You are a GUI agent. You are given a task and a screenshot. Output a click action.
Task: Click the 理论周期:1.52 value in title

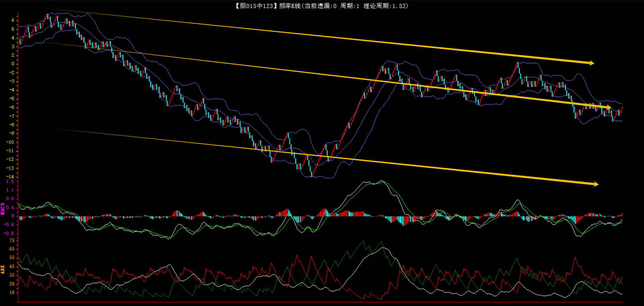click(x=386, y=6)
